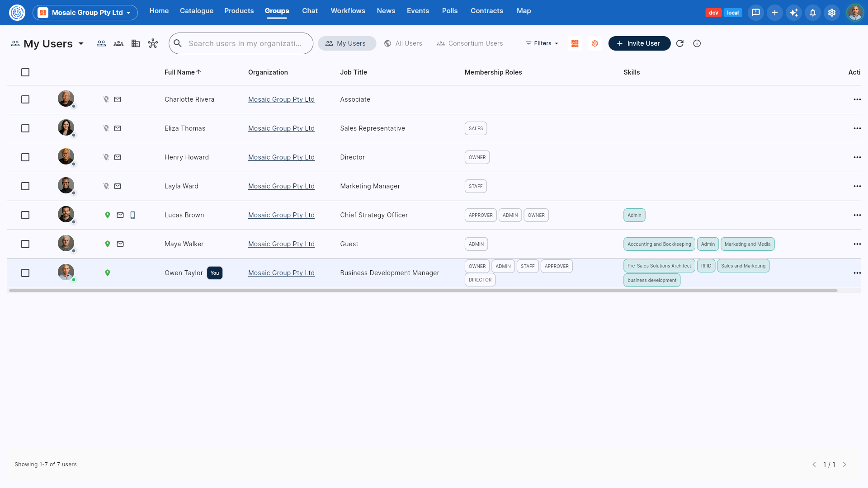Open the Mosaic Group Pty Ltd organization switcher

point(85,13)
